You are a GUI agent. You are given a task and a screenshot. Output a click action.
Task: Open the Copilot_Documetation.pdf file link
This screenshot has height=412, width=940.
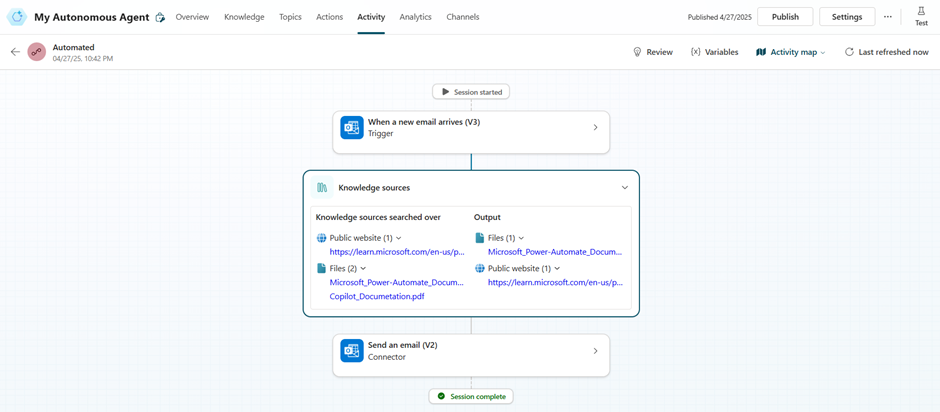click(x=376, y=296)
